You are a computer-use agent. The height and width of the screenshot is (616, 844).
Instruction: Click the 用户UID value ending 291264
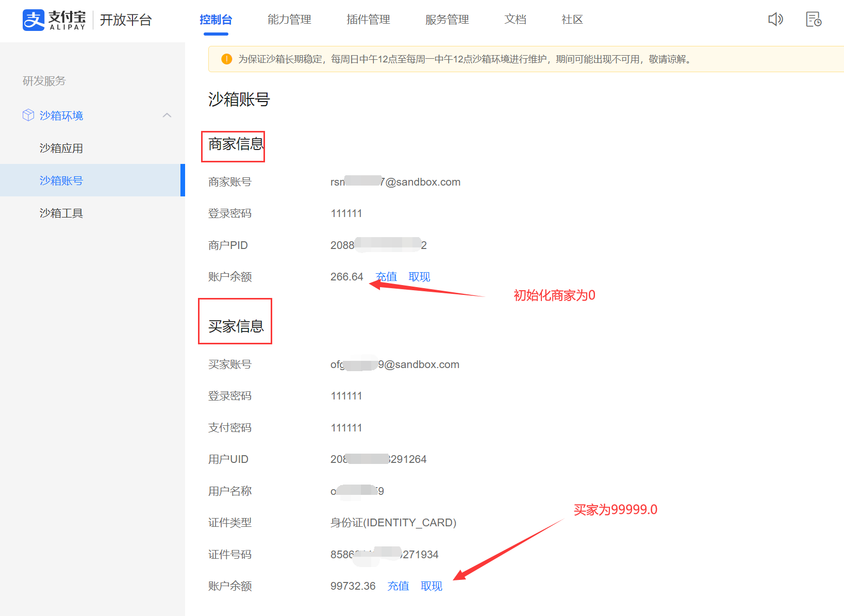click(378, 459)
